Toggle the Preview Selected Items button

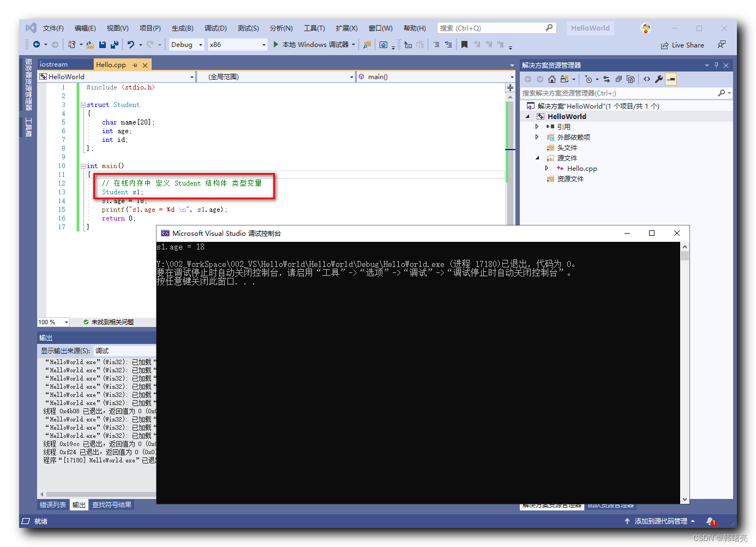pos(671,79)
